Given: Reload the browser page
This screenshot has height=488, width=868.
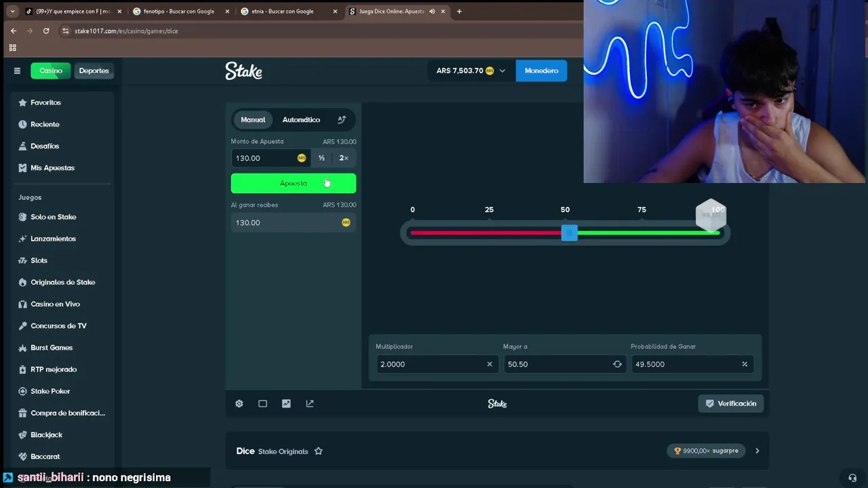Looking at the screenshot, I should point(46,30).
